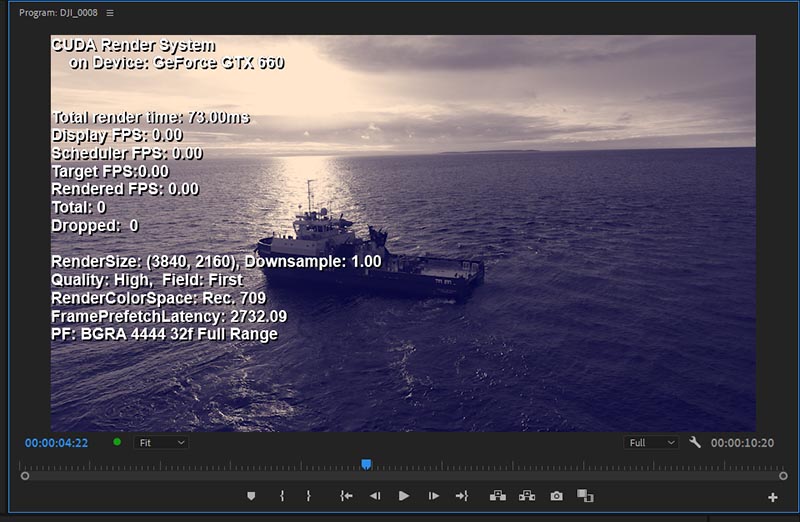Export a frame using the camera icon

click(x=556, y=496)
